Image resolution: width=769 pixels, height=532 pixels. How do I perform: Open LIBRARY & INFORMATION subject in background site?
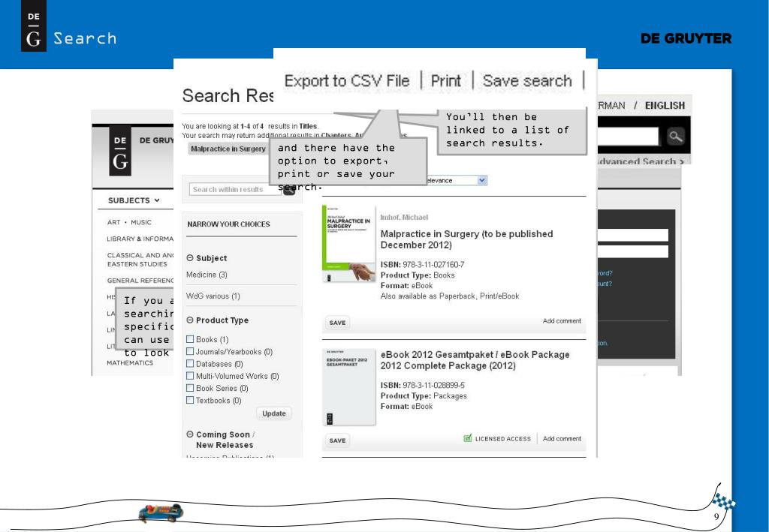[x=140, y=239]
